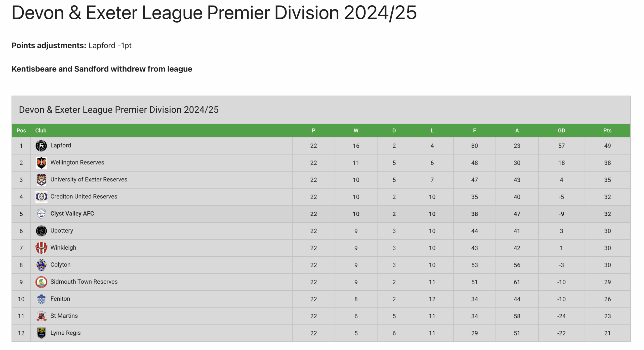644x350 pixels.
Task: Select the Sidmouth Town Reserves name
Action: [84, 282]
